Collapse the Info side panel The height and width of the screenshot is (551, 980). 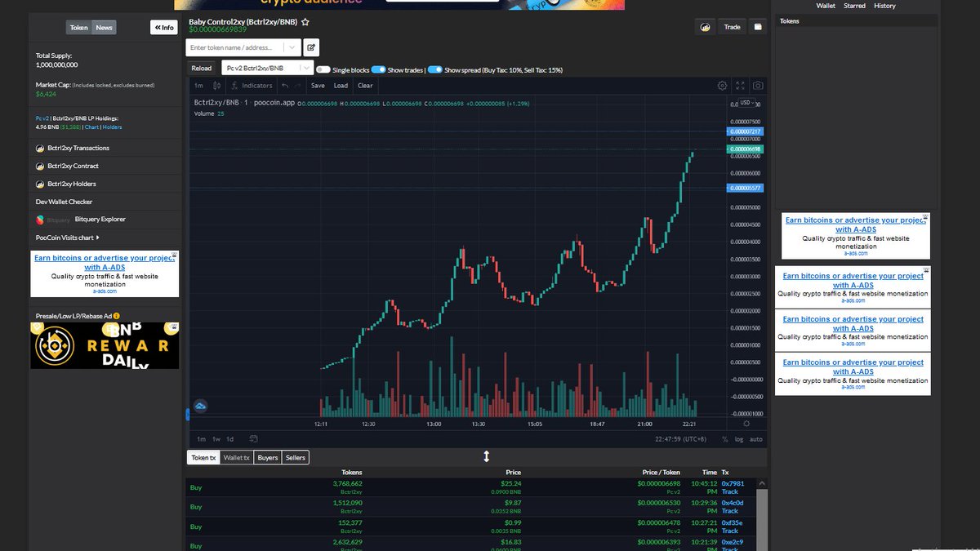point(163,27)
